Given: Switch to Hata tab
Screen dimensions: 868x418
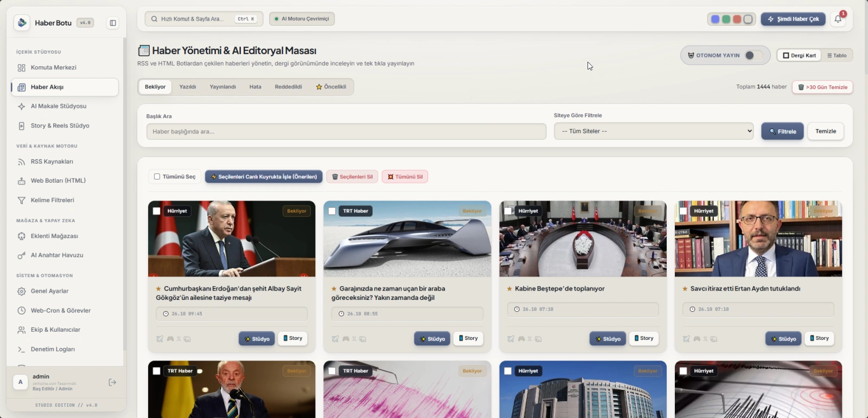Looking at the screenshot, I should coord(256,87).
